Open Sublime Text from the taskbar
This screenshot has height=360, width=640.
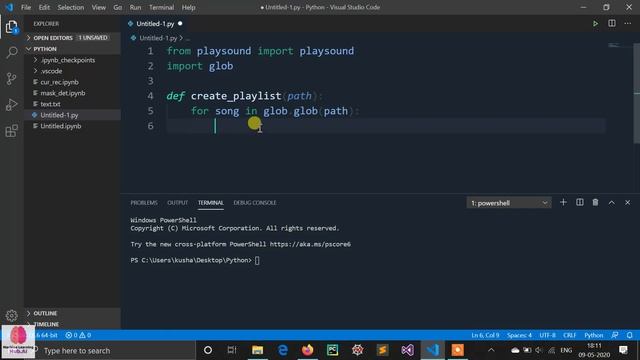click(x=382, y=350)
